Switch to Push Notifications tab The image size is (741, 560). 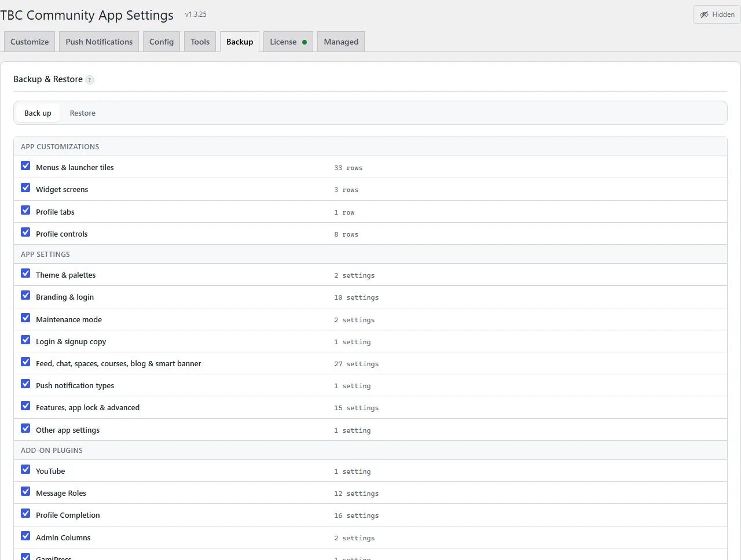(99, 42)
